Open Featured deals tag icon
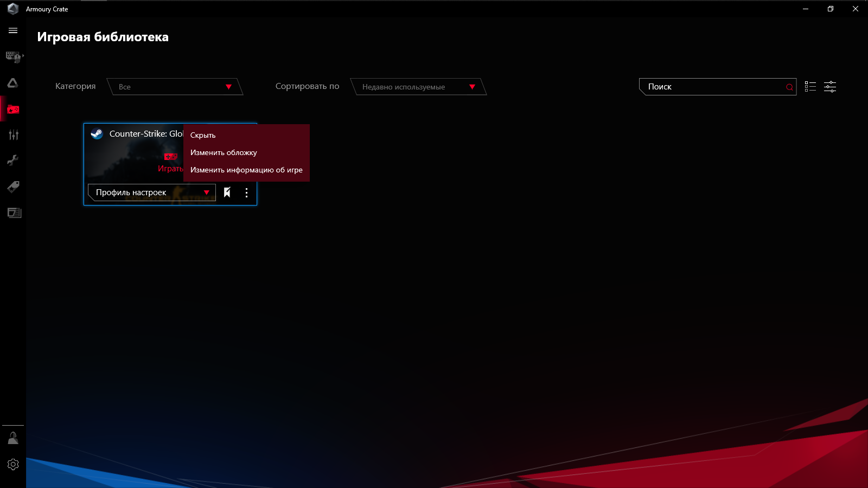This screenshot has height=488, width=868. [x=14, y=187]
